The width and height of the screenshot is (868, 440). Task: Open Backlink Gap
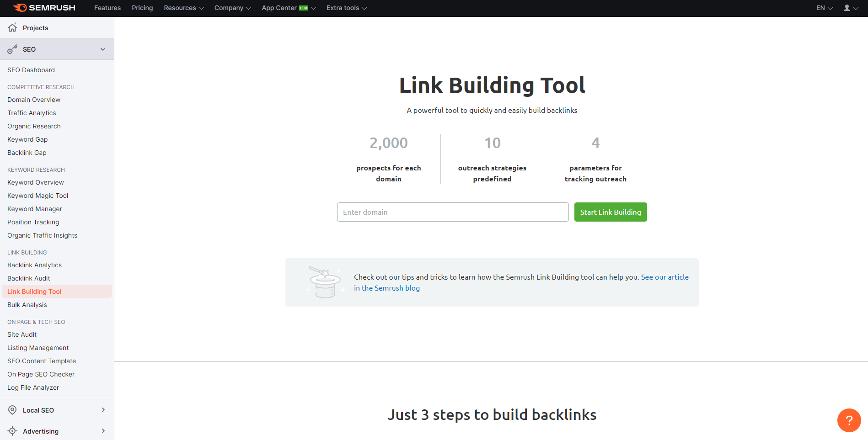[x=27, y=153]
